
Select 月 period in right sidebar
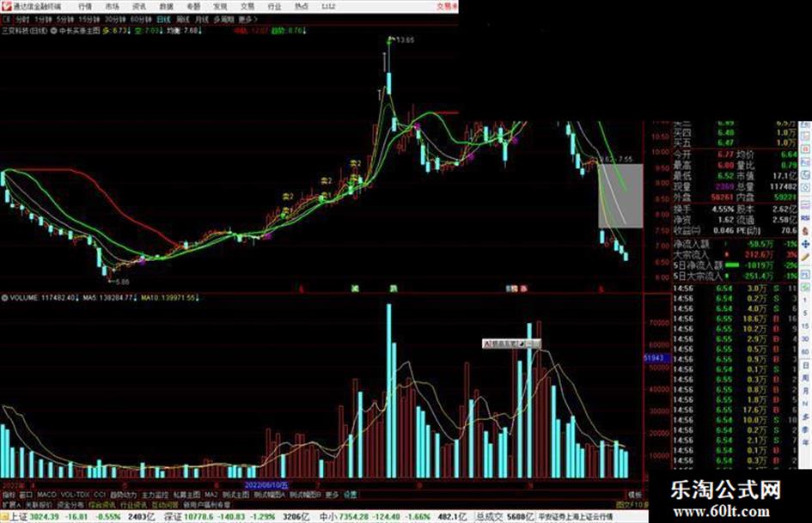[805, 391]
